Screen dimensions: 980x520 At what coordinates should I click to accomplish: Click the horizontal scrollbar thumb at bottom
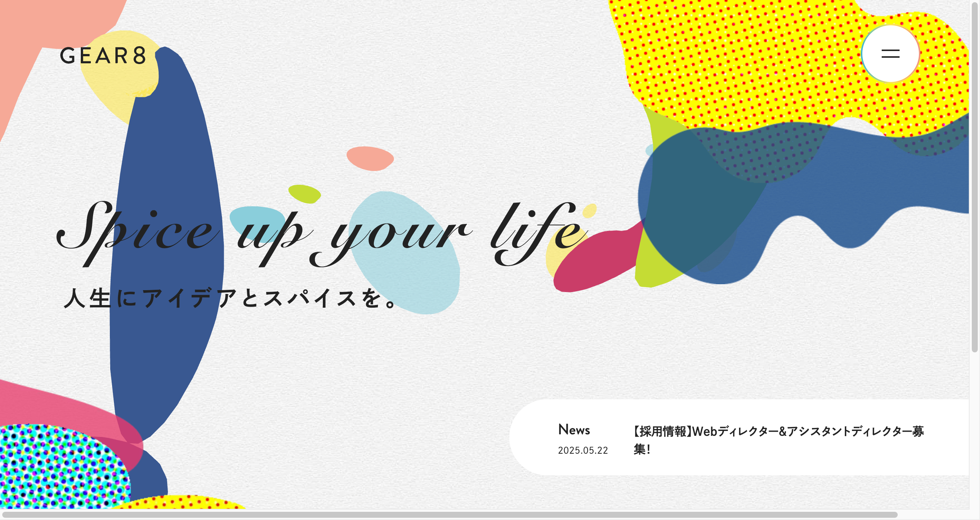coord(450,515)
